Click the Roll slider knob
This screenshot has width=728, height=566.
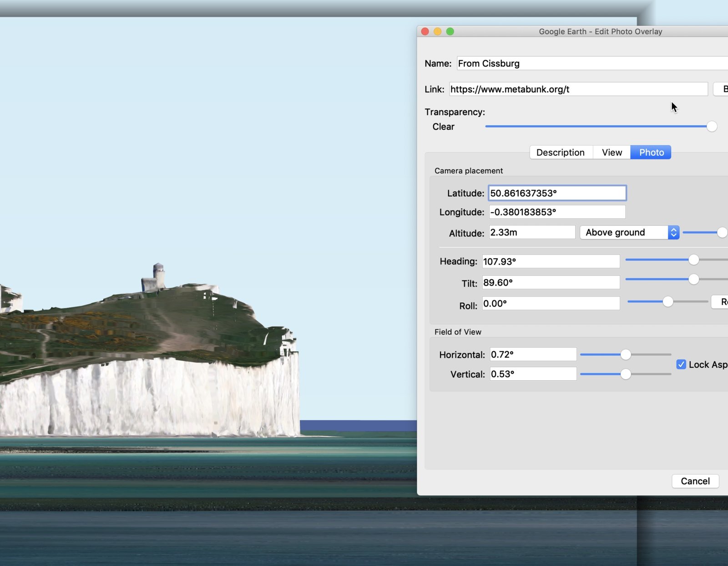point(667,301)
